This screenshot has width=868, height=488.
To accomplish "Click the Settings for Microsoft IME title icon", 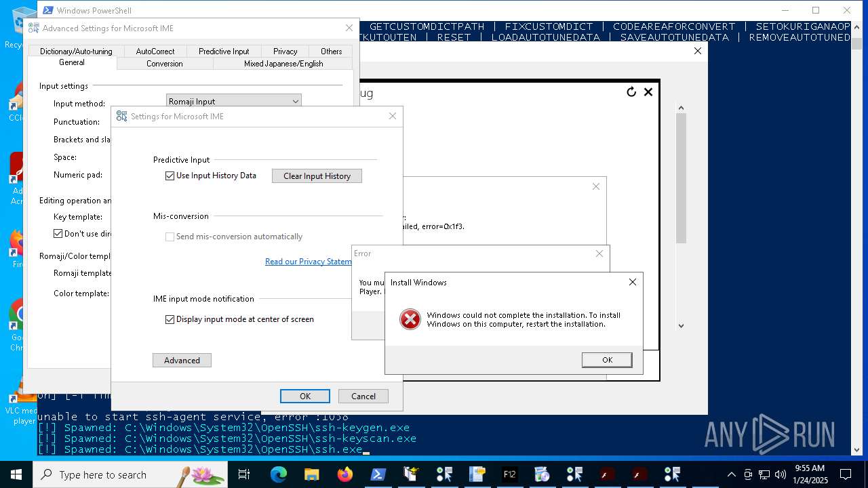I will point(121,116).
